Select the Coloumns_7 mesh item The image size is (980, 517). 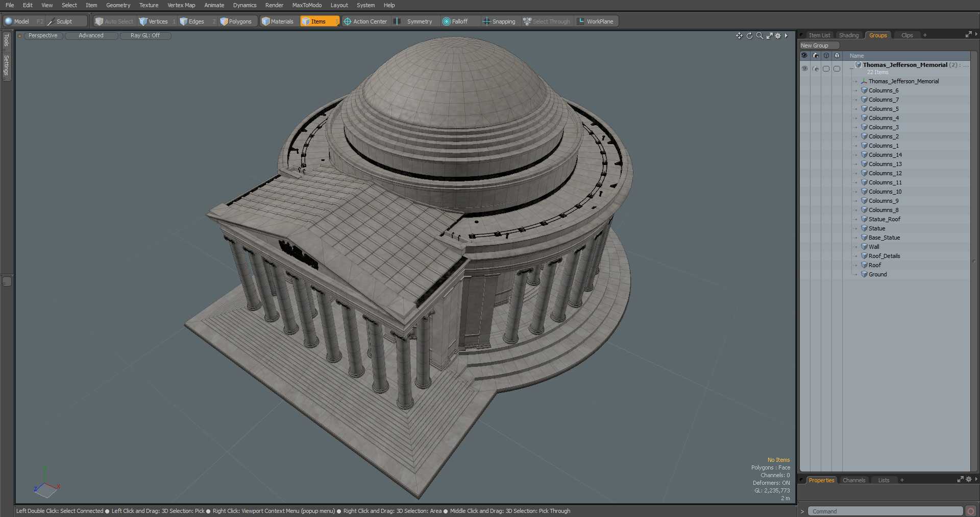tap(884, 100)
